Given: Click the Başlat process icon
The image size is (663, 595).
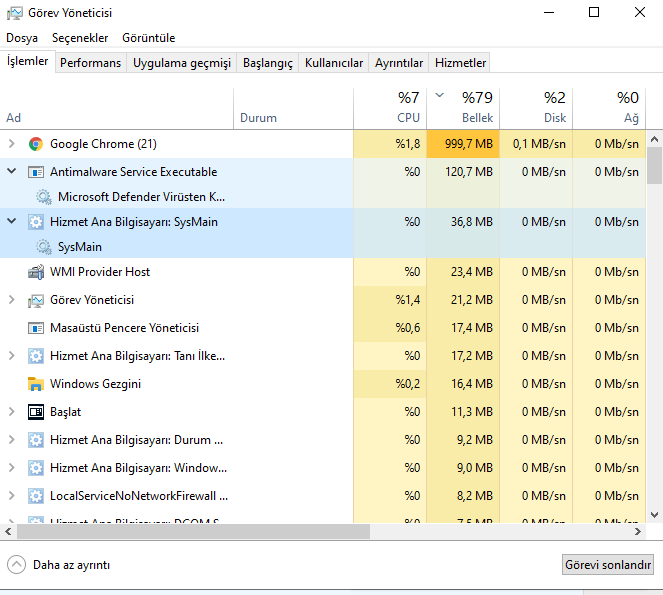Looking at the screenshot, I should (x=36, y=412).
